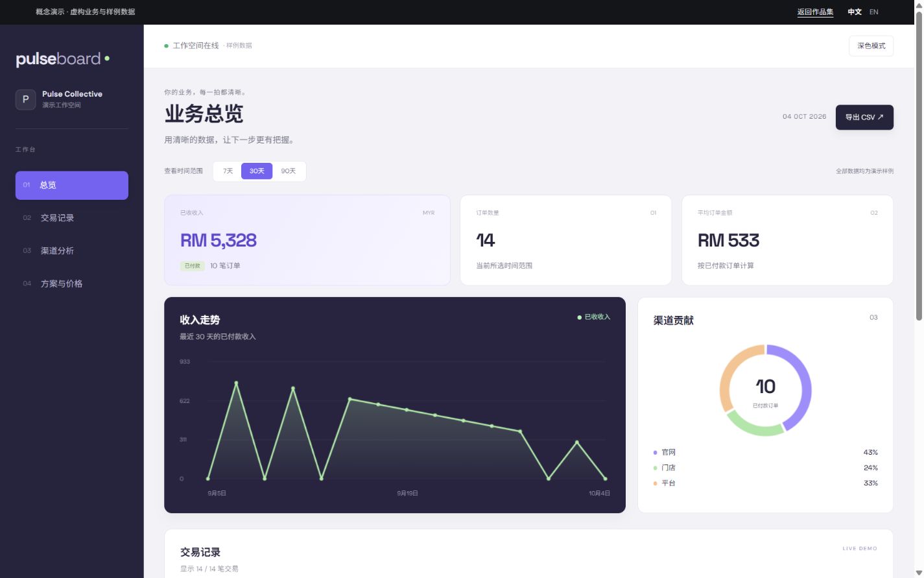Click the 14 order count value
Viewport: 924px width, 578px height.
tap(486, 241)
